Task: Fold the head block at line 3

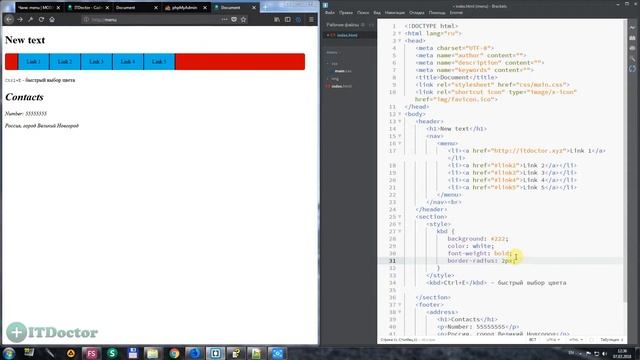Action: [400, 41]
